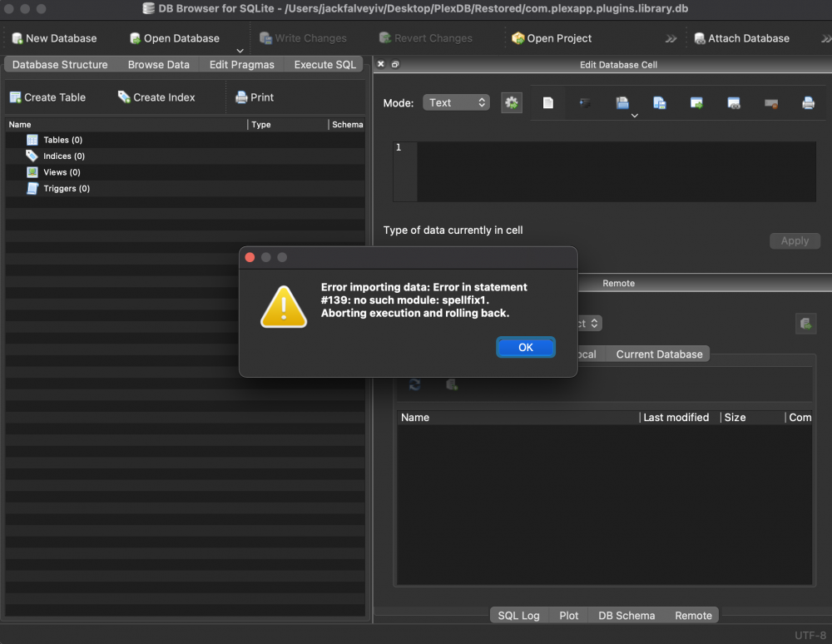Image resolution: width=832 pixels, height=644 pixels.
Task: Click the Open Project toolbar button
Action: coord(552,38)
